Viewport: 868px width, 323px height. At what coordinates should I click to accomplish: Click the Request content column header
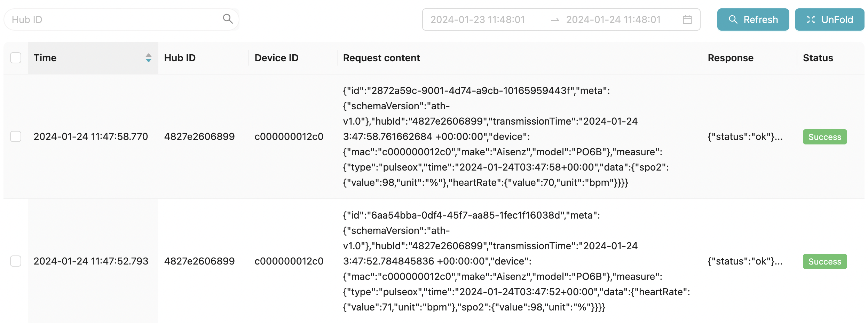pyautogui.click(x=381, y=58)
